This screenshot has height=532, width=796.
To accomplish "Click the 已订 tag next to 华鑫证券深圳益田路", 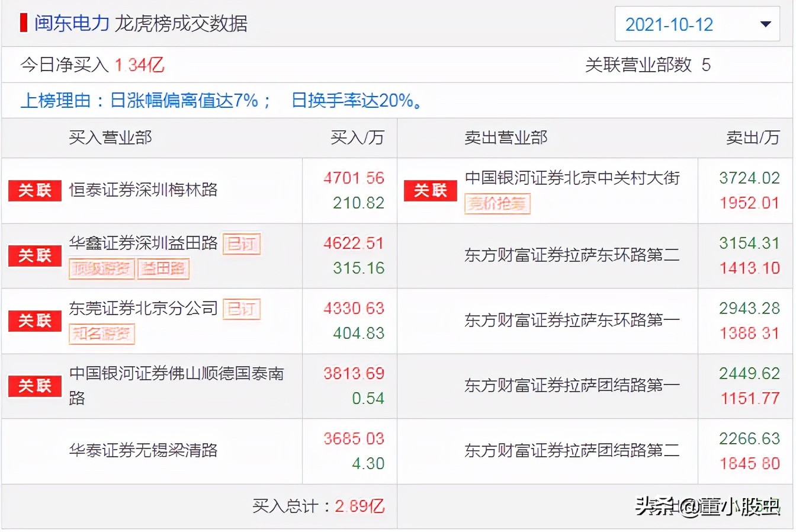I will tap(241, 243).
